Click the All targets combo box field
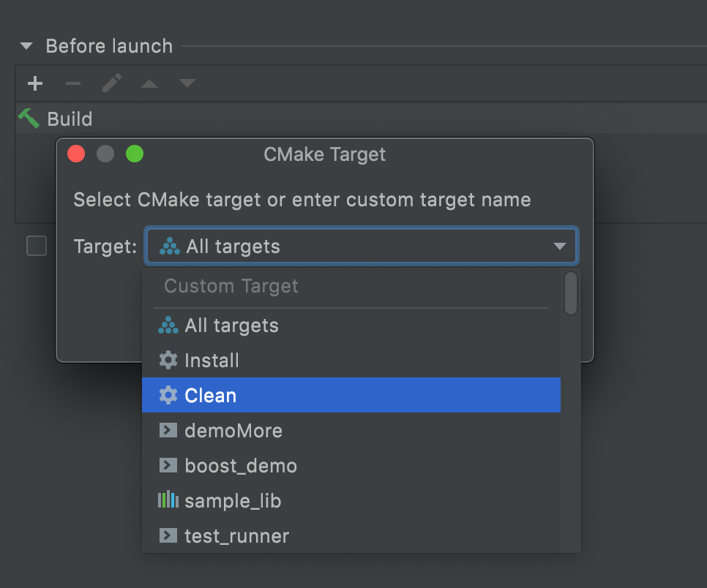 [361, 246]
